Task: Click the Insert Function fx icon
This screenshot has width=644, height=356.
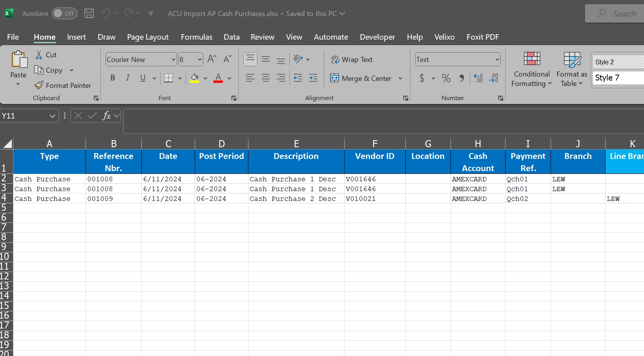Action: [106, 115]
